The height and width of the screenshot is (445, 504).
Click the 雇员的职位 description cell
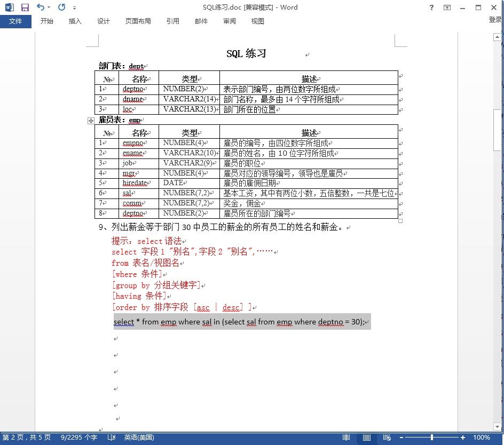pos(309,163)
